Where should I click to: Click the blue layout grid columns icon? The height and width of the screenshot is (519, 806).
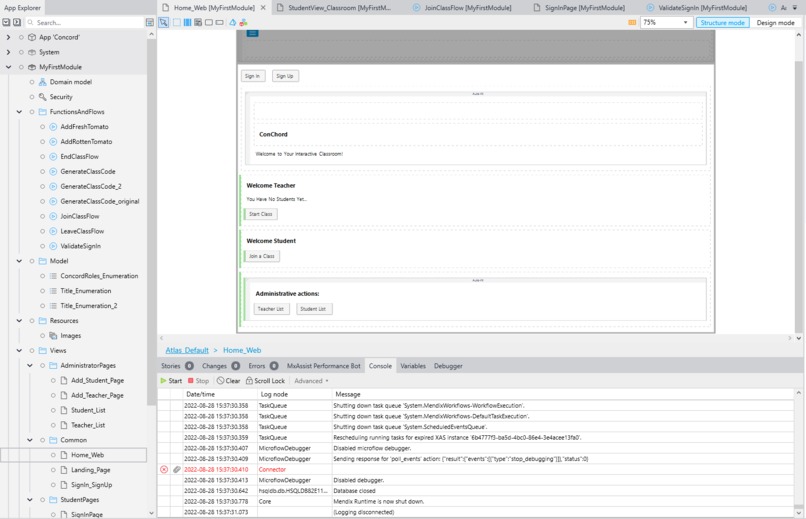188,23
